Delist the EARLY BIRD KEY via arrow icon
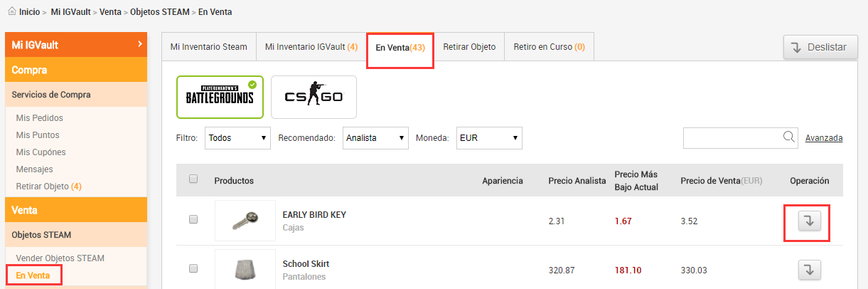 tap(809, 221)
